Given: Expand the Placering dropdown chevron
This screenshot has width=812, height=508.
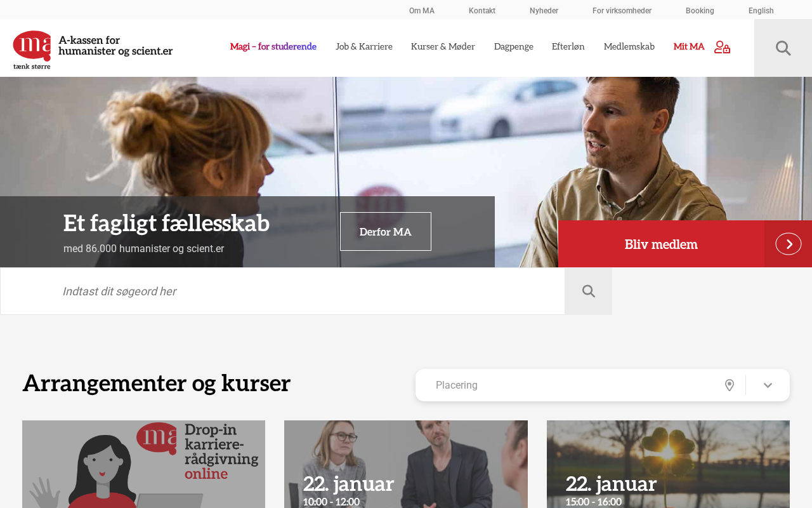Looking at the screenshot, I should coord(768,385).
